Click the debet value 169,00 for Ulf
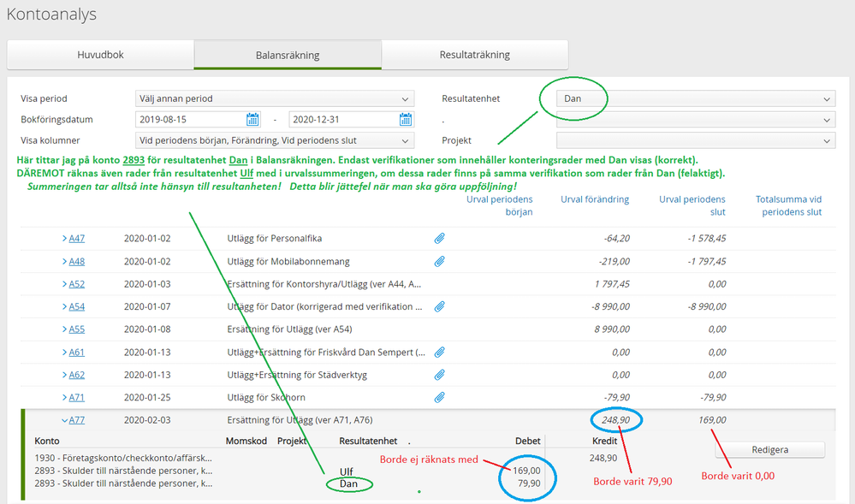This screenshot has width=855, height=504. coord(526,471)
